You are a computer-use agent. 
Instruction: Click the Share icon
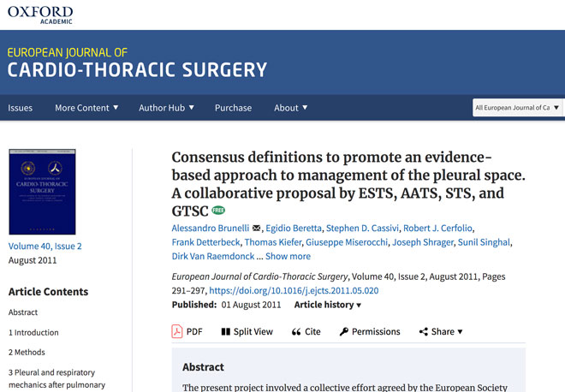[424, 331]
